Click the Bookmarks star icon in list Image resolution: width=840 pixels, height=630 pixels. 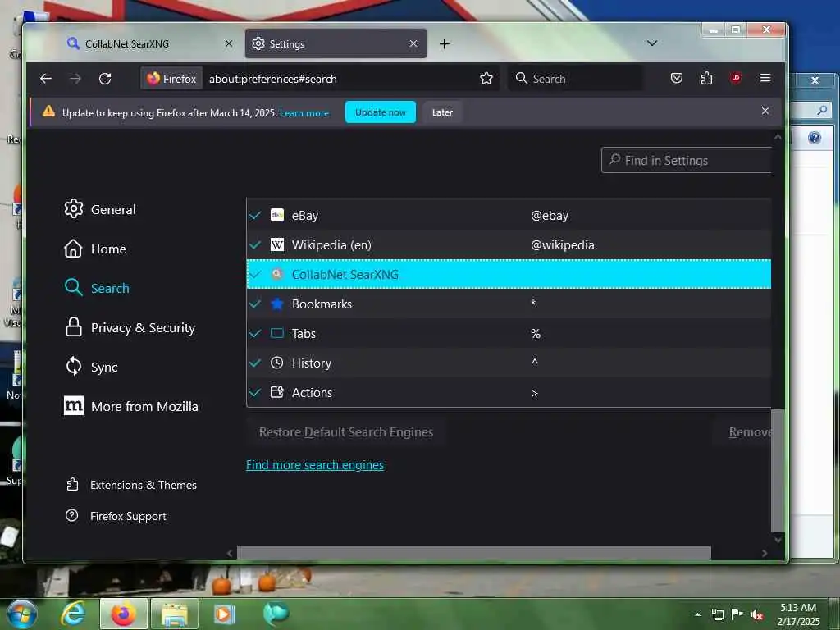pyautogui.click(x=277, y=304)
